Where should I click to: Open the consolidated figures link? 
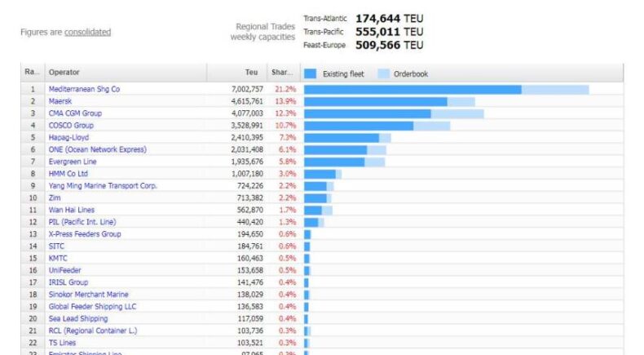(x=87, y=33)
